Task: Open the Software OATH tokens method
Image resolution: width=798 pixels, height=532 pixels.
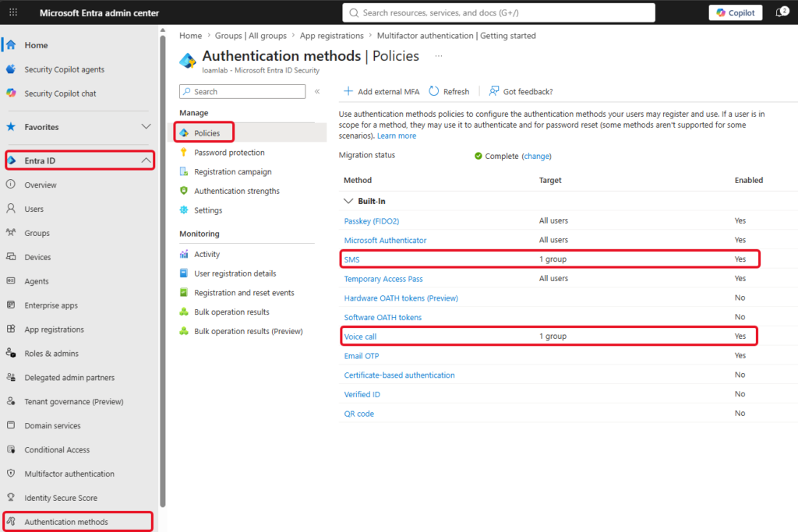Action: (383, 317)
